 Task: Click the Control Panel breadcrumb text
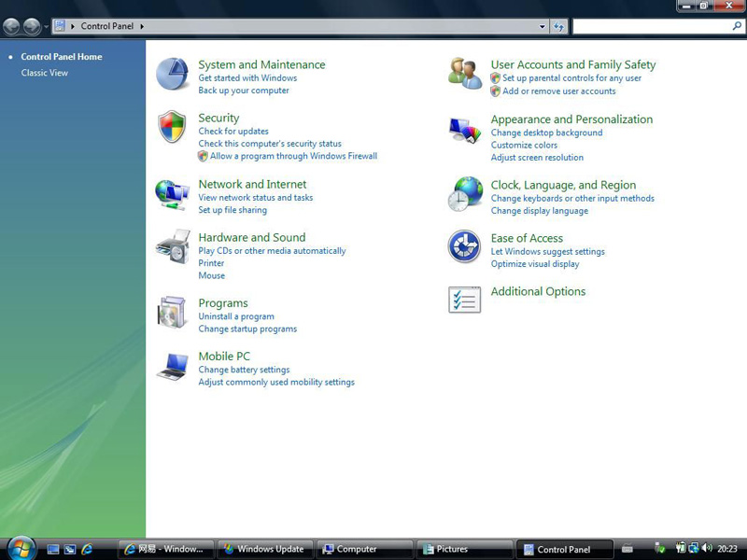tap(107, 26)
